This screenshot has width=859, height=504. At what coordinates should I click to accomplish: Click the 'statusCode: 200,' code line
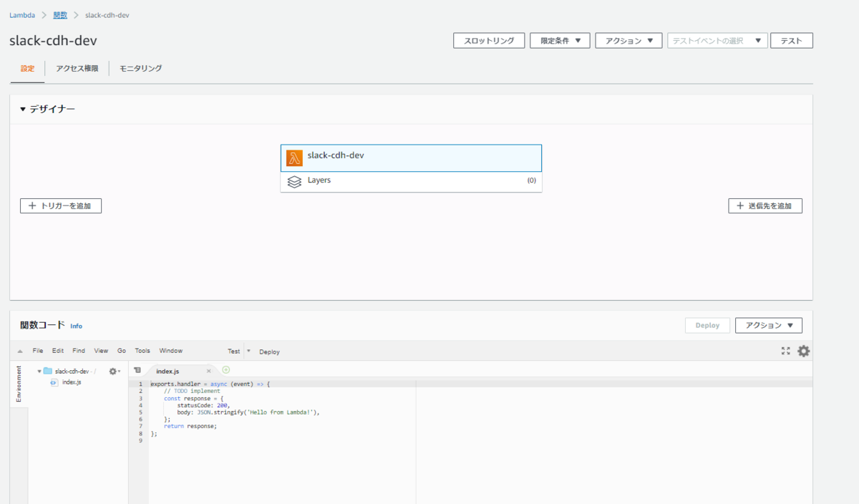coord(203,405)
